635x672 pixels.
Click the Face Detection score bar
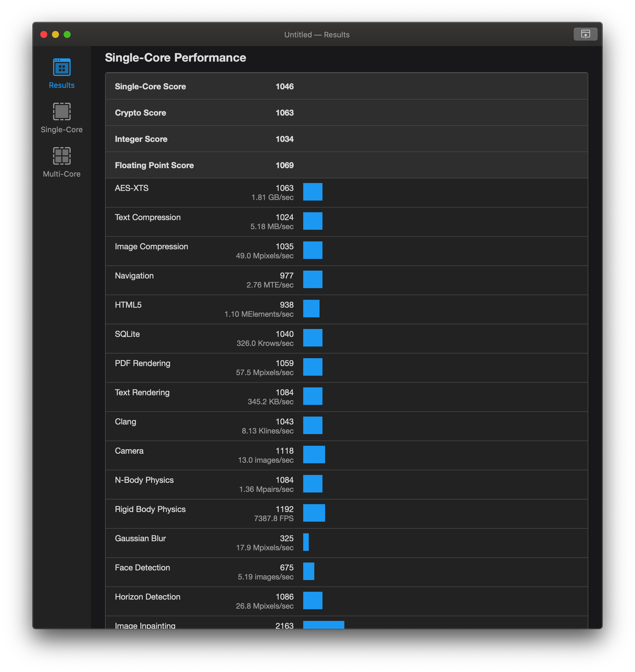(308, 571)
